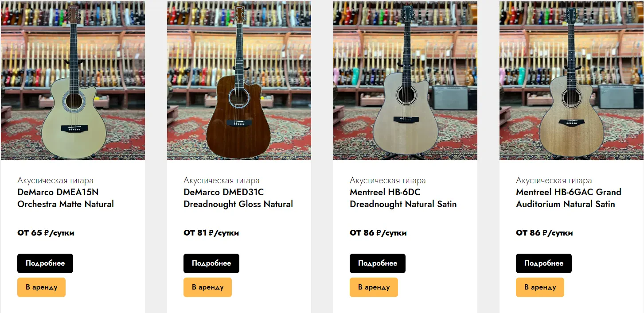644x313 pixels.
Task: Click Акустическая гитара label above Mentreel HB-6GAC
Action: [x=554, y=181]
